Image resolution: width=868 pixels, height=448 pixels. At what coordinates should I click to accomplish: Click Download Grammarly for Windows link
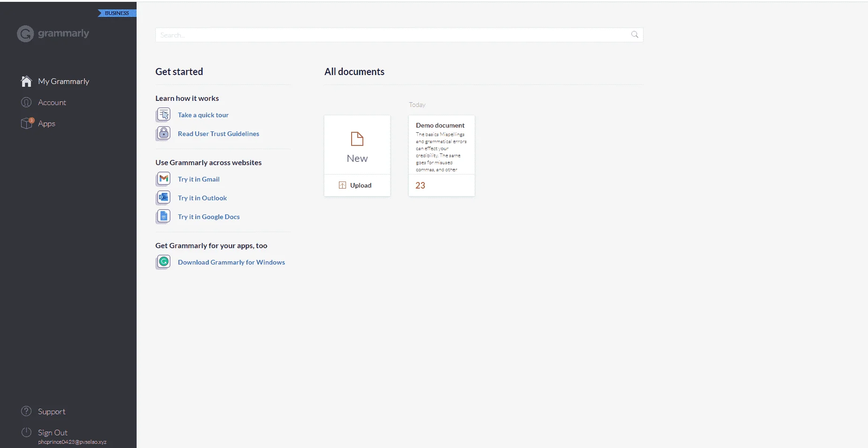coord(231,262)
